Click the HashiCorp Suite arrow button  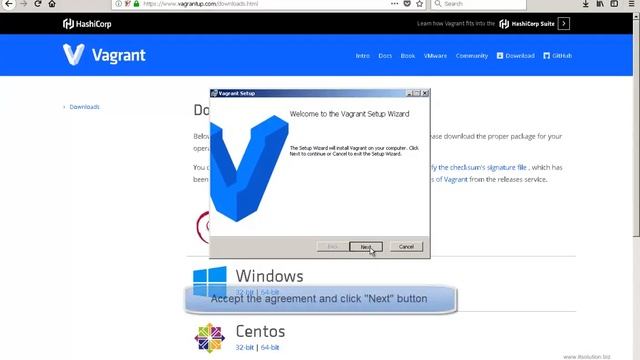564,24
